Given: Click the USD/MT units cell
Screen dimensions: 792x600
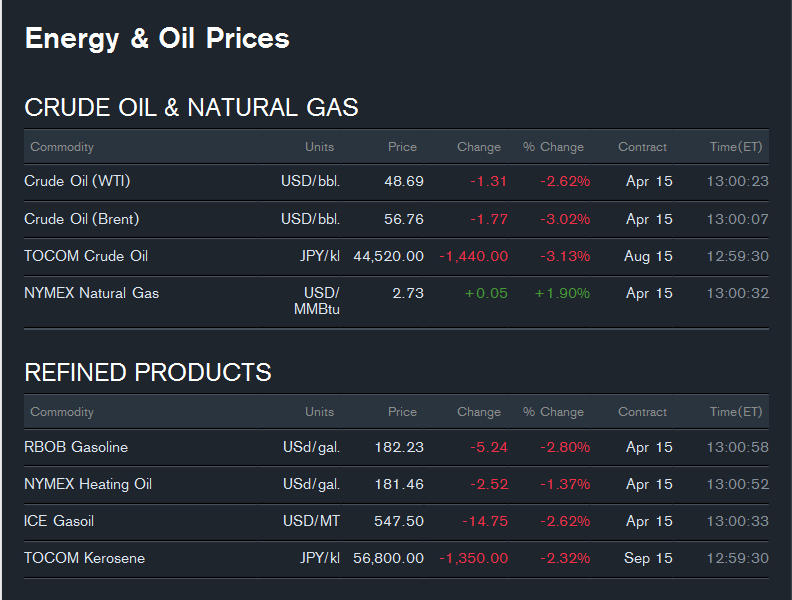Looking at the screenshot, I should [x=311, y=521].
